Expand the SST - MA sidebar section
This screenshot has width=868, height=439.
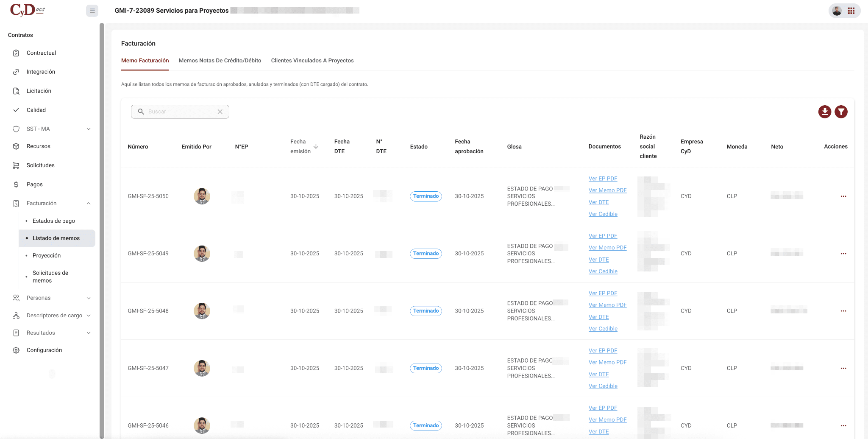pos(89,129)
